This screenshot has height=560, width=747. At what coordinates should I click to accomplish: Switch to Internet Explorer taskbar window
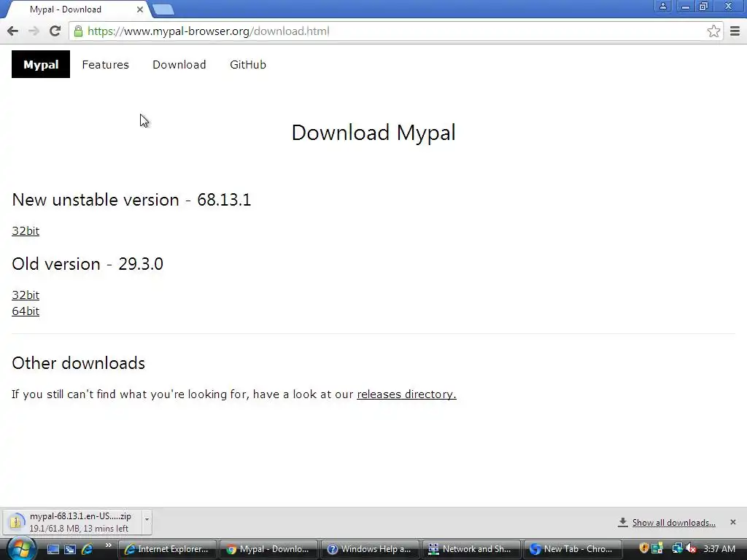pos(167,550)
